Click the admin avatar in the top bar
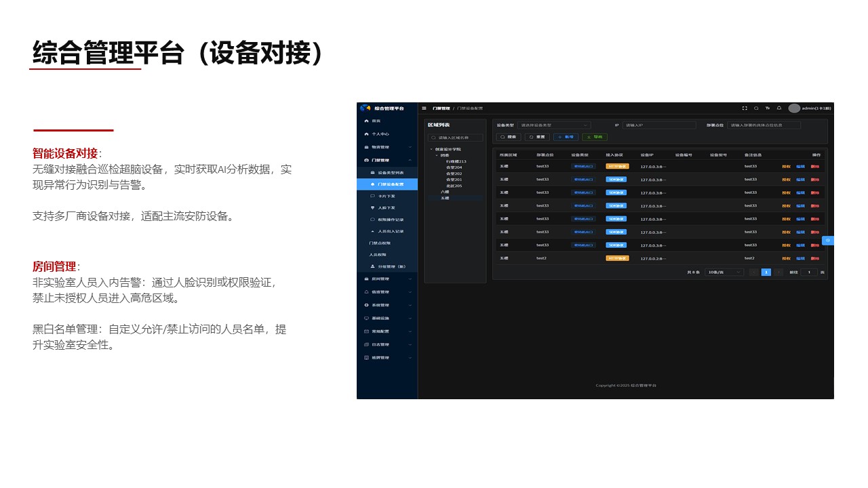Image resolution: width=868 pixels, height=488 pixels. [795, 108]
